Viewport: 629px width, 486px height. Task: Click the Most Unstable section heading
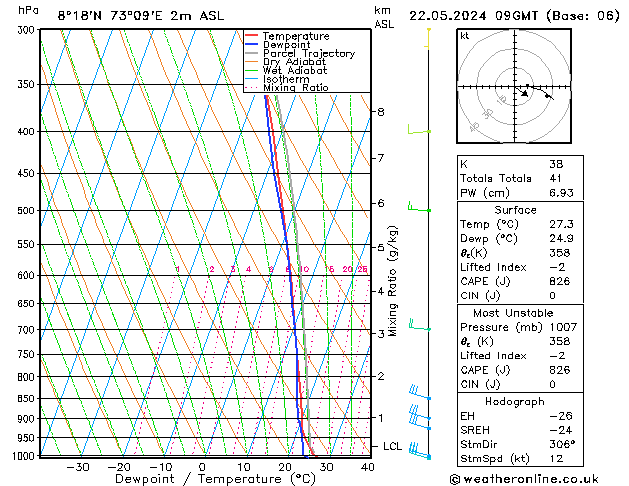pyautogui.click(x=513, y=313)
